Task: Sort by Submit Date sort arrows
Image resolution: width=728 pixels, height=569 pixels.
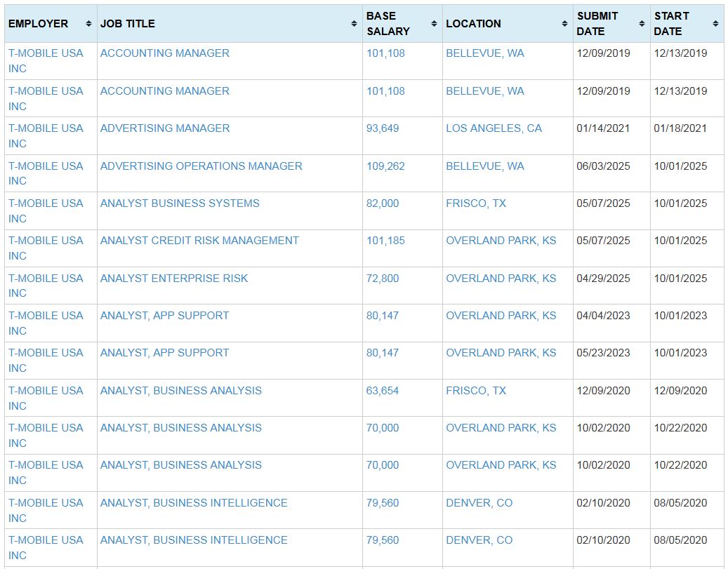Action: tap(642, 24)
